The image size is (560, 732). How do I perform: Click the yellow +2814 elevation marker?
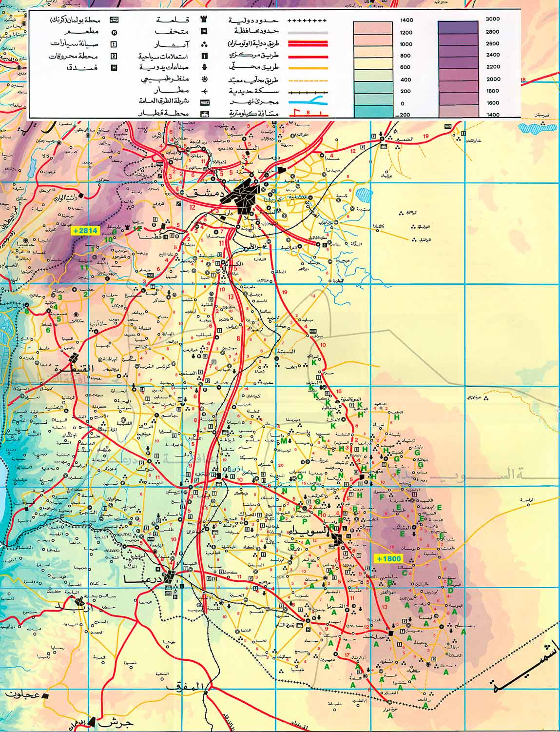pyautogui.click(x=85, y=231)
